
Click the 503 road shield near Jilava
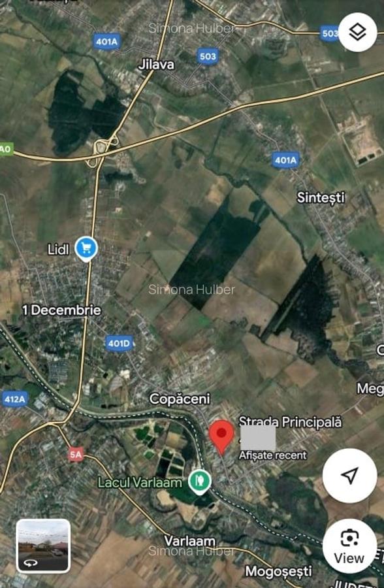pyautogui.click(x=208, y=57)
